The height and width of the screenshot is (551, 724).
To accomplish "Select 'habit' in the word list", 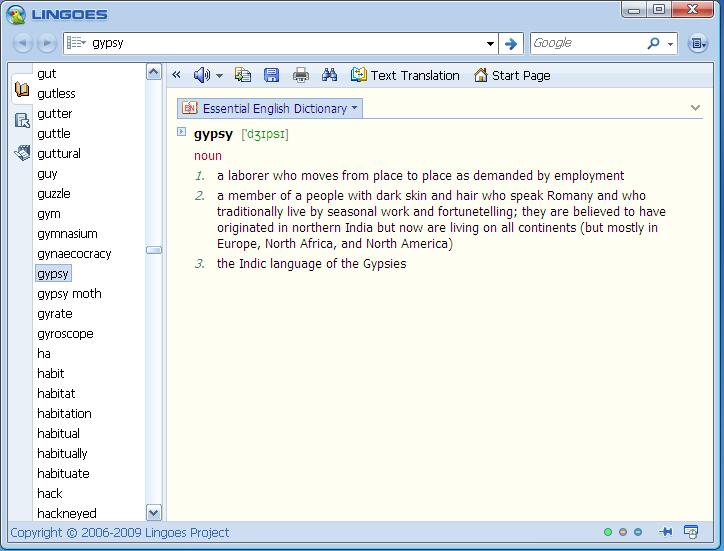I will (51, 373).
